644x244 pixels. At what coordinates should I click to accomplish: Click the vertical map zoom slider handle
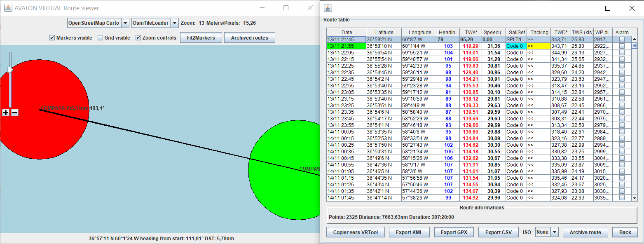point(10,70)
